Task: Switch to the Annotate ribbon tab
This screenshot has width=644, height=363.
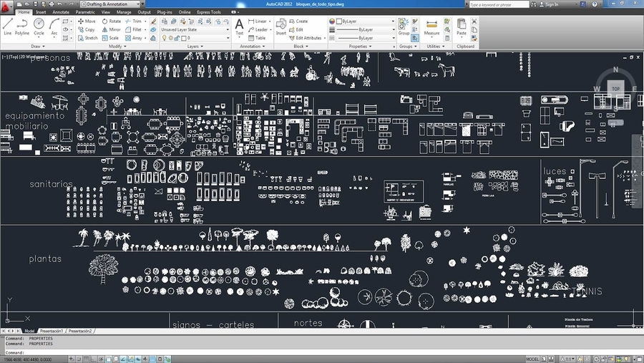Action: coord(61,12)
